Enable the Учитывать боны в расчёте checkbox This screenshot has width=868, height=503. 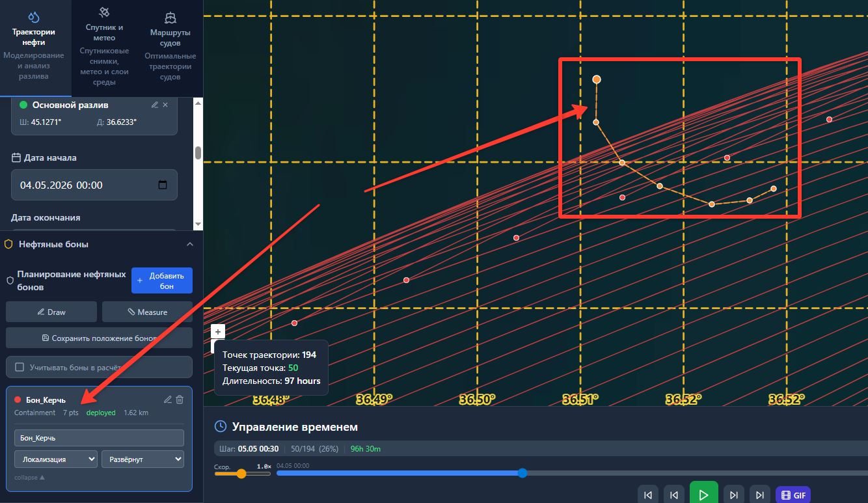[x=20, y=367]
